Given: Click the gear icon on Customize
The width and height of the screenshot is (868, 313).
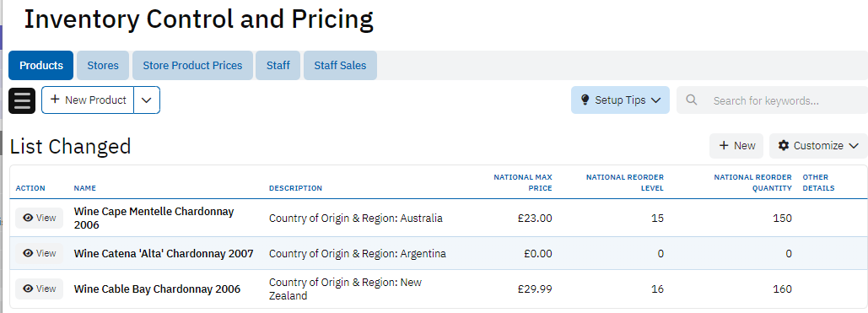Looking at the screenshot, I should [x=784, y=145].
